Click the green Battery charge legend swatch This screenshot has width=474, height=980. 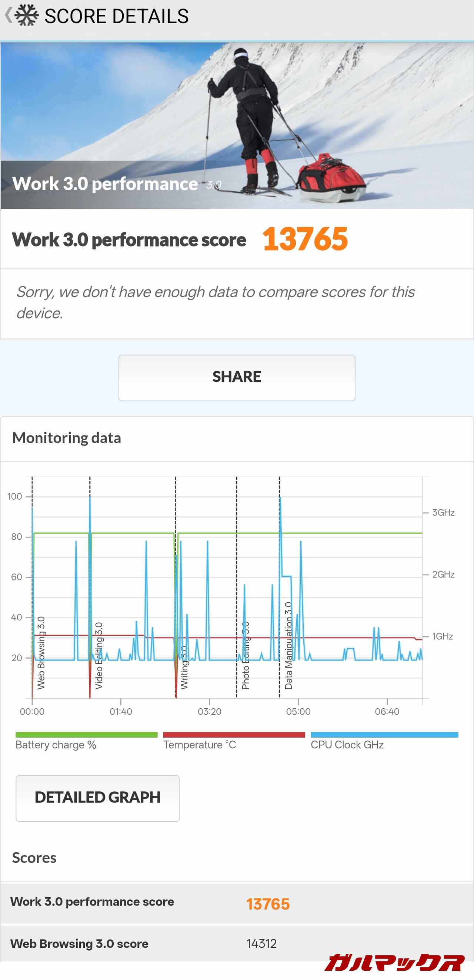pos(86,735)
